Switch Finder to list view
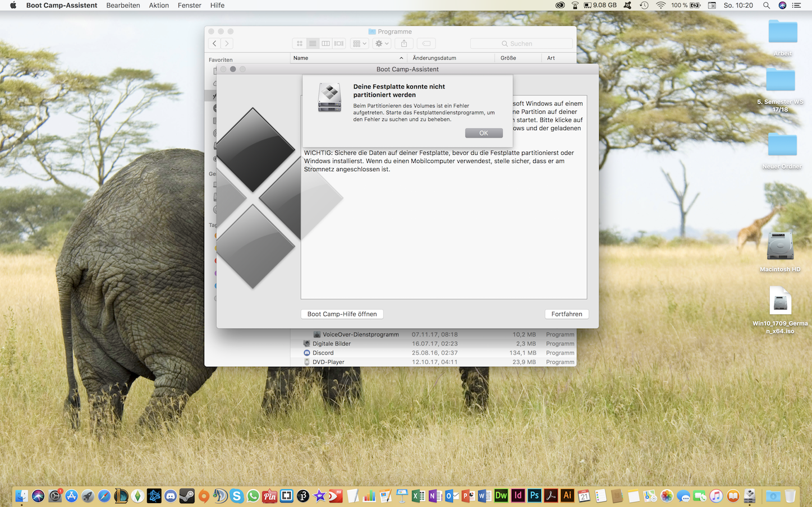This screenshot has width=812, height=507. pos(313,43)
